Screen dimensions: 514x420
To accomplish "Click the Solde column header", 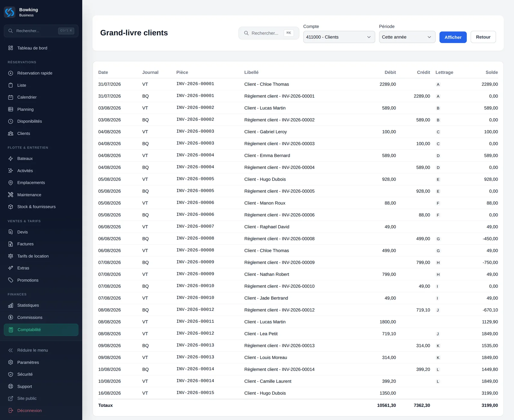I will tap(492, 72).
